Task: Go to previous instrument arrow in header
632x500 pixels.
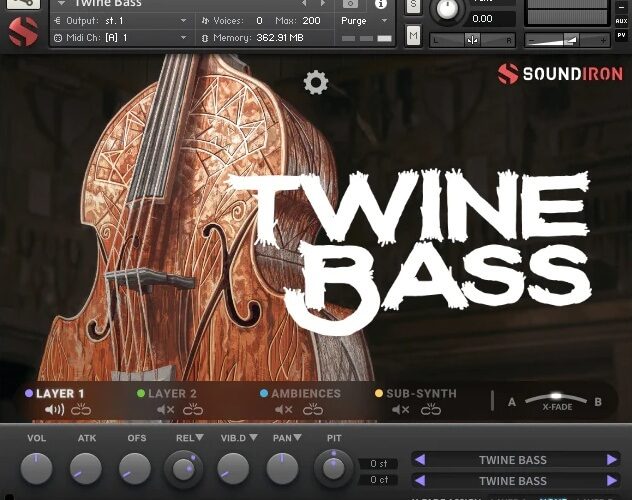Action: point(304,3)
